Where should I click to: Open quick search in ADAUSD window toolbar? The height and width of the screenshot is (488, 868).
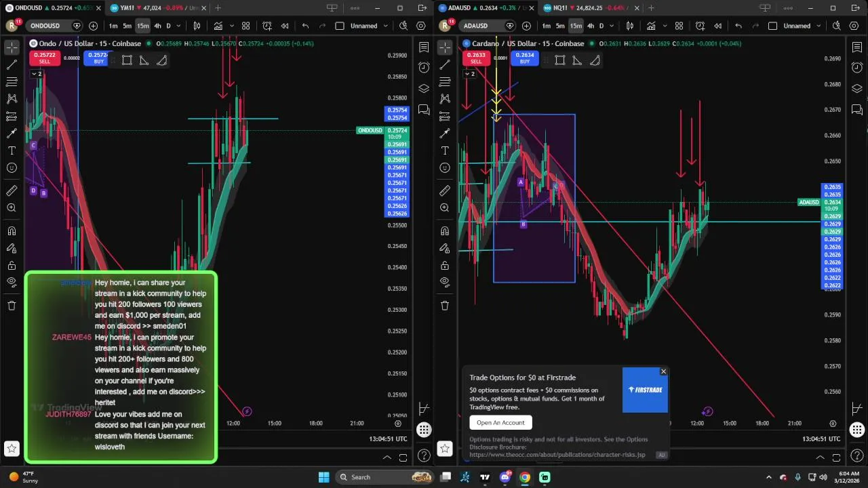837,26
